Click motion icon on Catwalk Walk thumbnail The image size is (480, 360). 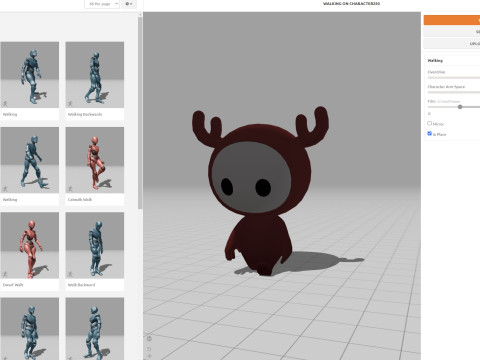[x=70, y=189]
